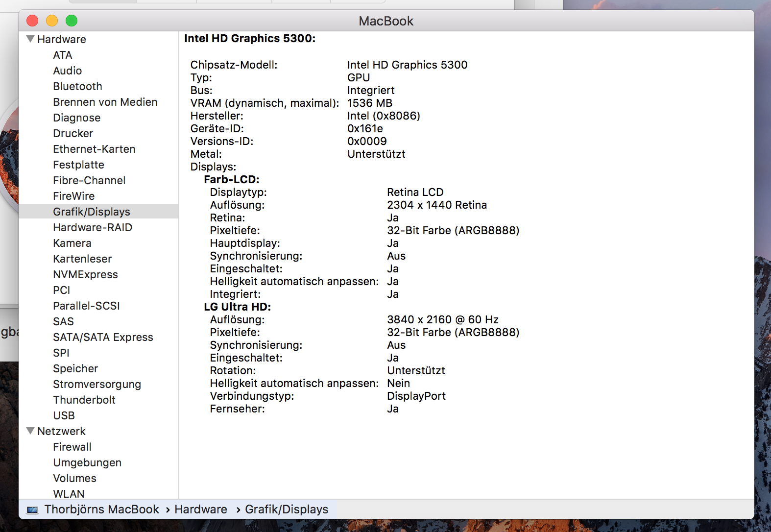
Task: Select Kamera in the sidebar
Action: point(72,243)
